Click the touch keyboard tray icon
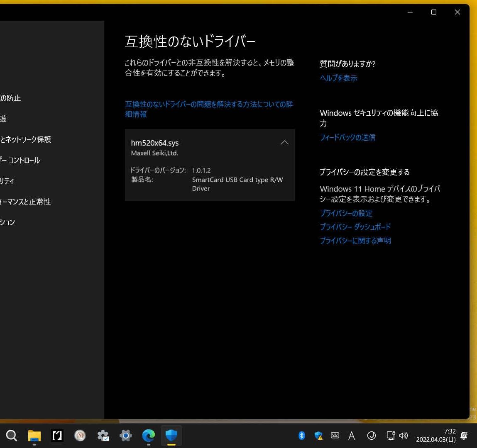The width and height of the screenshot is (477, 448). pyautogui.click(x=335, y=436)
